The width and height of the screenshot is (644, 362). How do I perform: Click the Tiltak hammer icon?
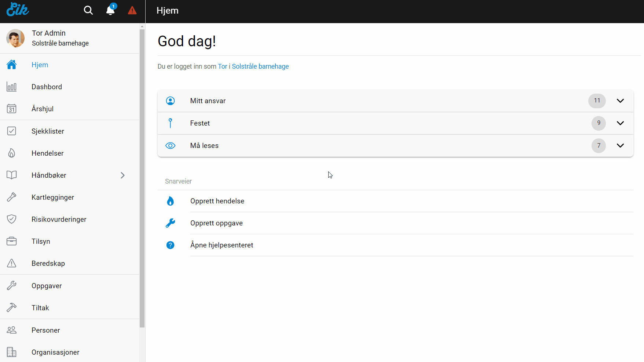coord(12,308)
